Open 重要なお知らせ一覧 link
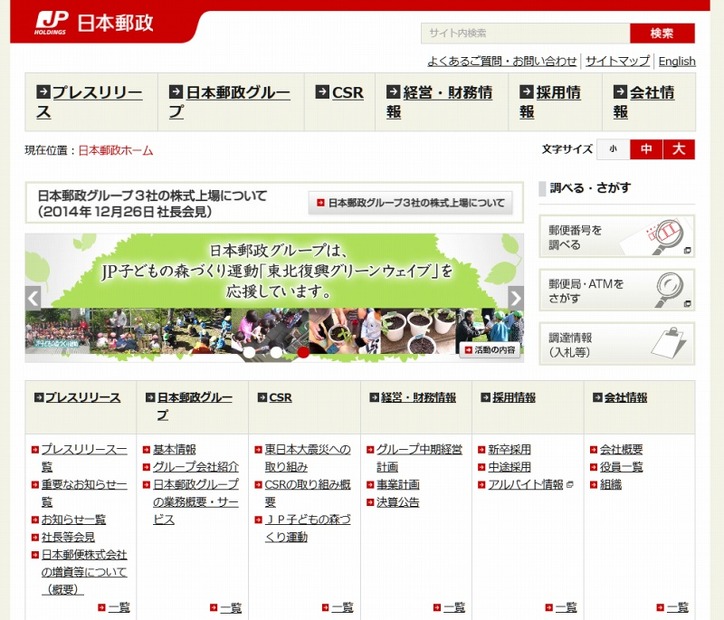The image size is (724, 620). [84, 493]
